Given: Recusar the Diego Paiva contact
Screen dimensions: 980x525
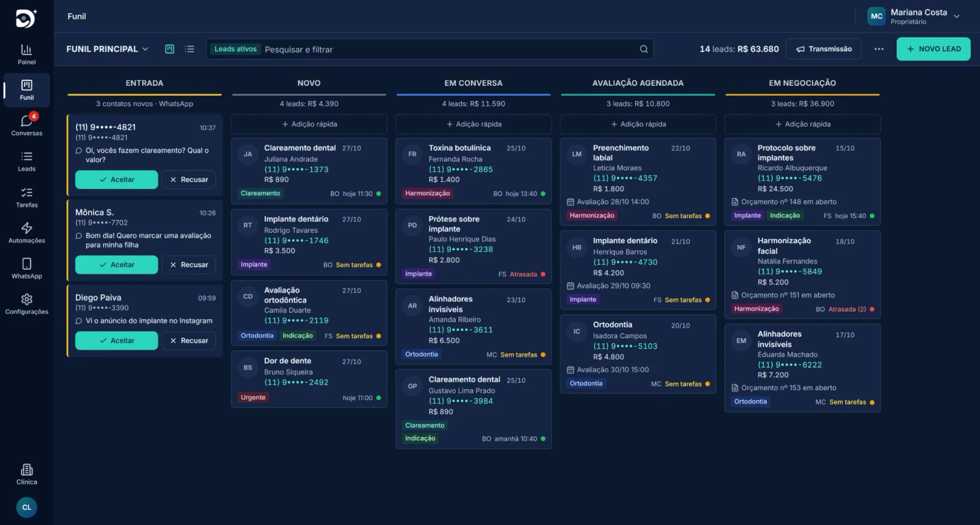Looking at the screenshot, I should point(189,341).
